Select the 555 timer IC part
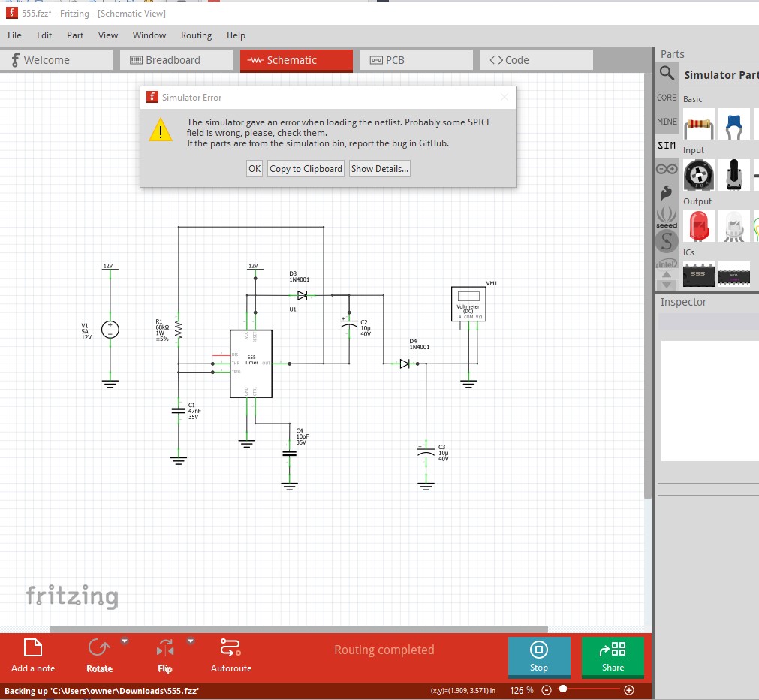The width and height of the screenshot is (759, 700). pos(698,275)
